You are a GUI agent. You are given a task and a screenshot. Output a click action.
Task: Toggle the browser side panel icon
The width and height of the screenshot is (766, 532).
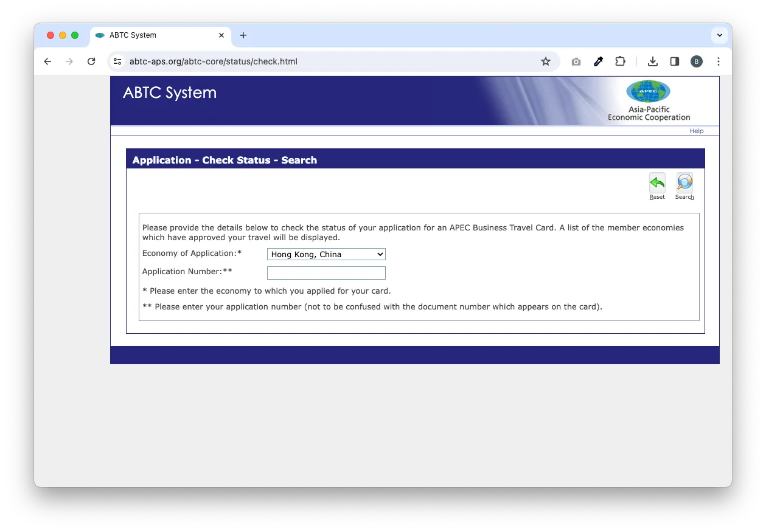(674, 61)
